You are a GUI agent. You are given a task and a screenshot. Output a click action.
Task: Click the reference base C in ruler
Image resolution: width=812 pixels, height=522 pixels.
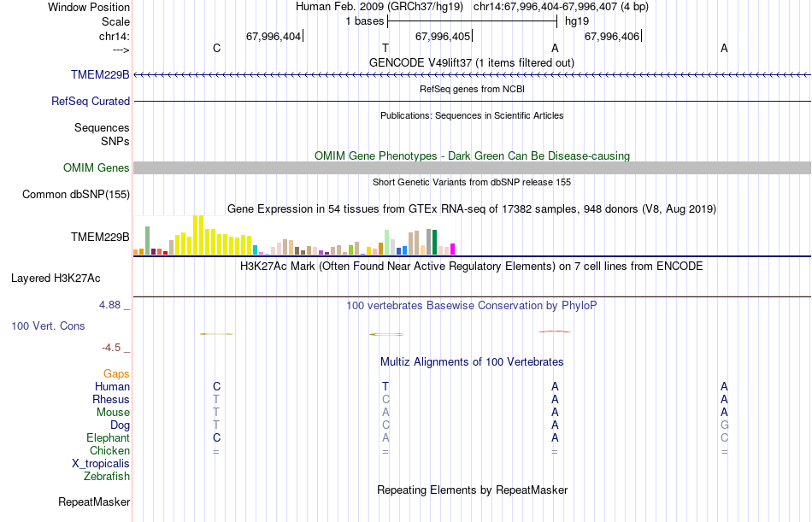pos(216,48)
